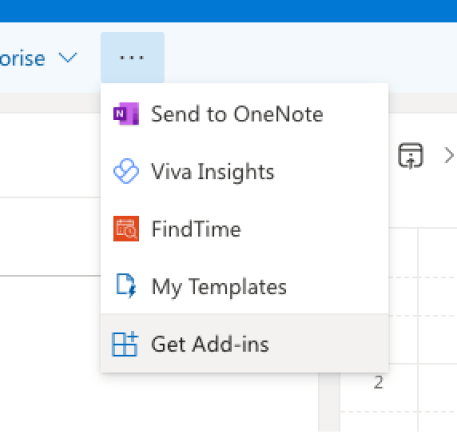Toggle the three-dots more actions button
This screenshot has height=432, width=457.
[133, 58]
